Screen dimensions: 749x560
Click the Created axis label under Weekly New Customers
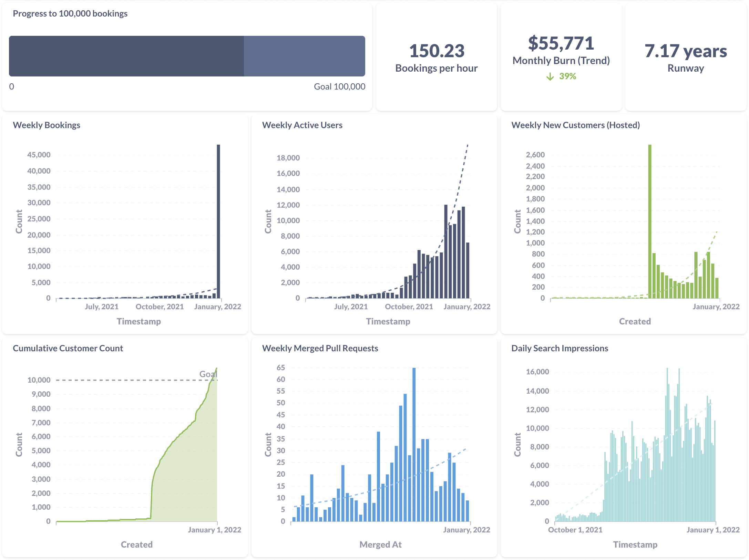pyautogui.click(x=635, y=322)
